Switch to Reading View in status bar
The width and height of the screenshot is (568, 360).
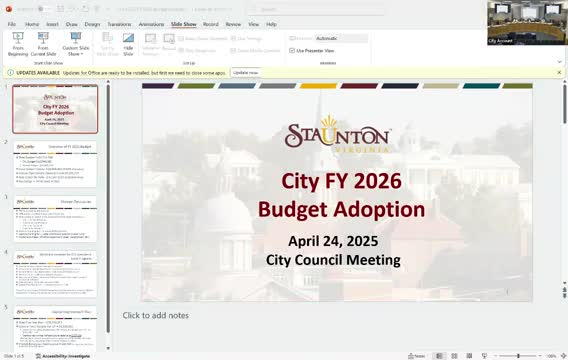pyautogui.click(x=469, y=356)
